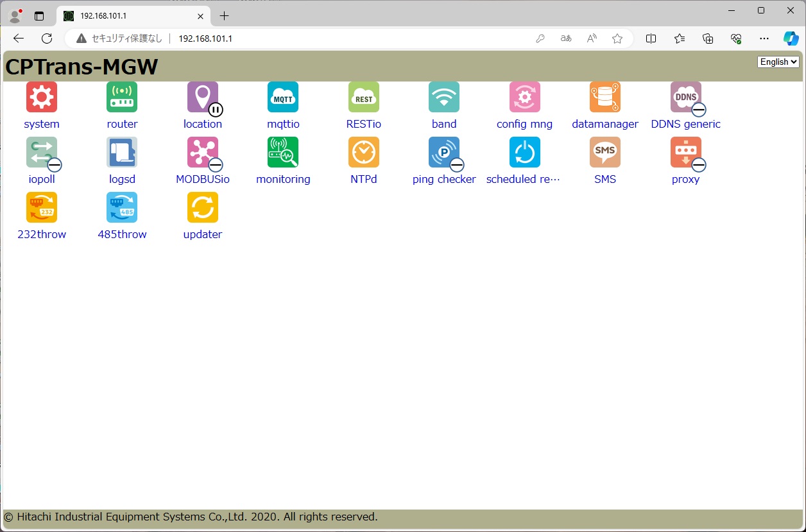
Task: Open the SMS message icon
Action: (x=605, y=153)
